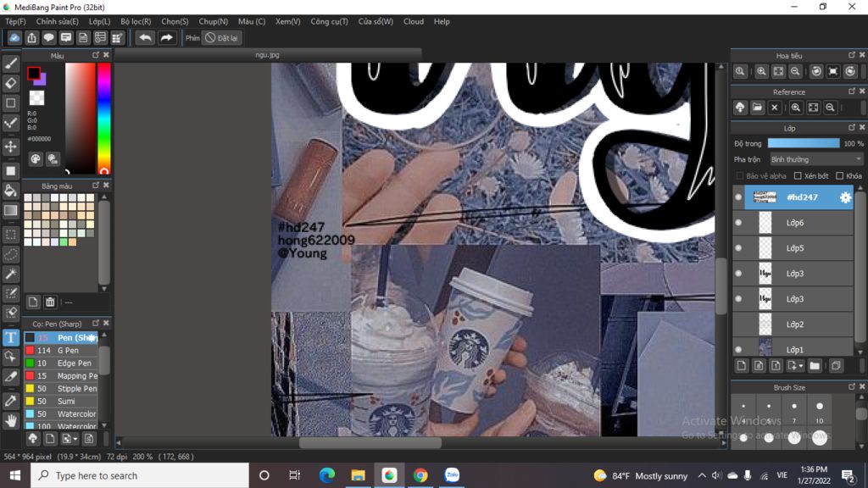The width and height of the screenshot is (868, 488).
Task: Select the Eraser tool
Action: coord(10,83)
